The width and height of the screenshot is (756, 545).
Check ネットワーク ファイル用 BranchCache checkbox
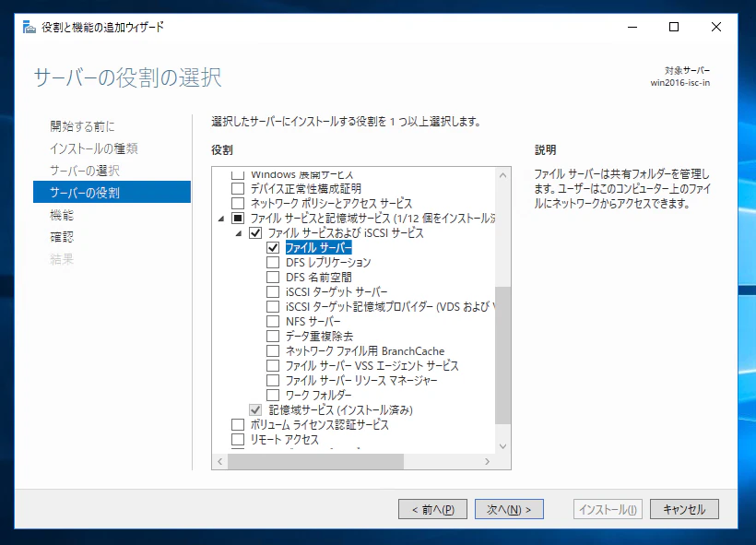273,351
